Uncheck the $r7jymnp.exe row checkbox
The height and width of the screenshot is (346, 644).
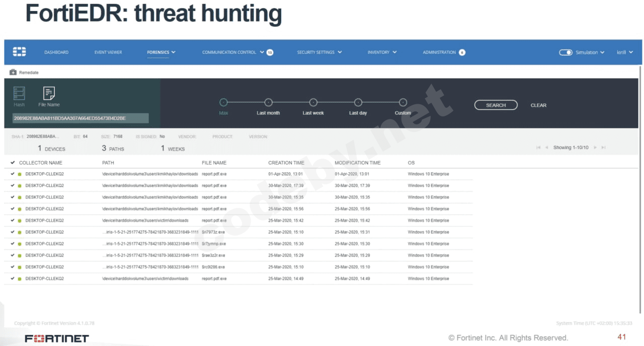coord(13,243)
